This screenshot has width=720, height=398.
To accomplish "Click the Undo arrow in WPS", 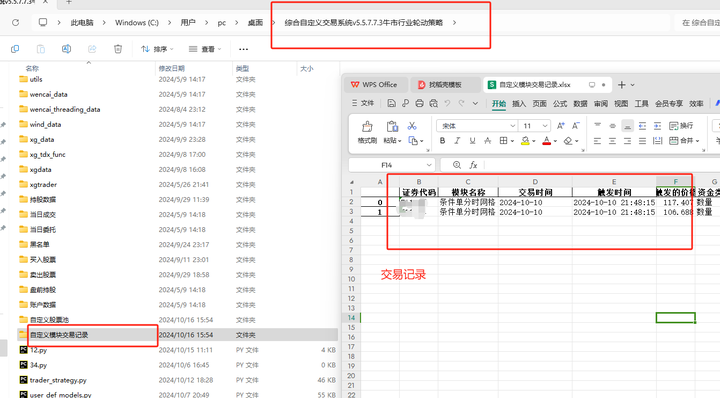I will pyautogui.click(x=447, y=103).
